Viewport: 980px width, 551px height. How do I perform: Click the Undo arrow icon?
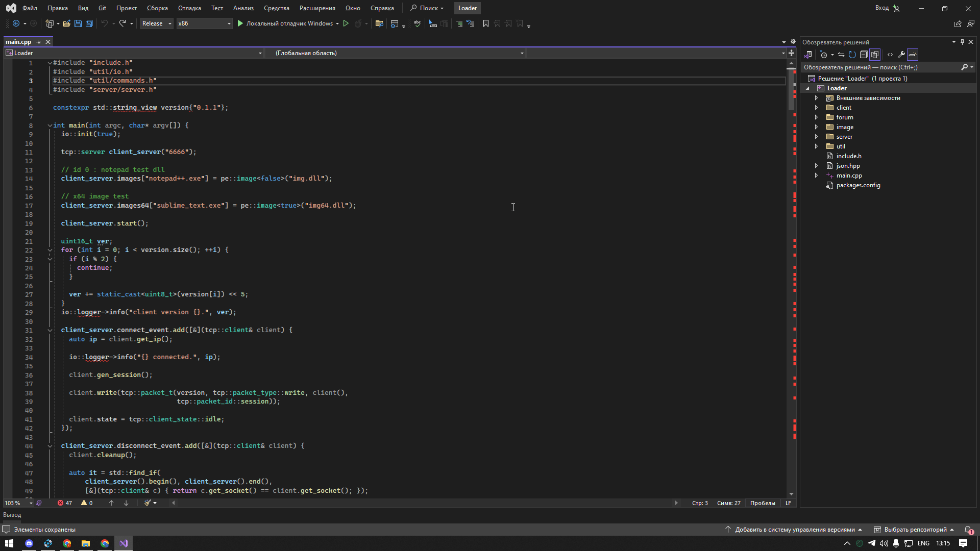pos(105,23)
